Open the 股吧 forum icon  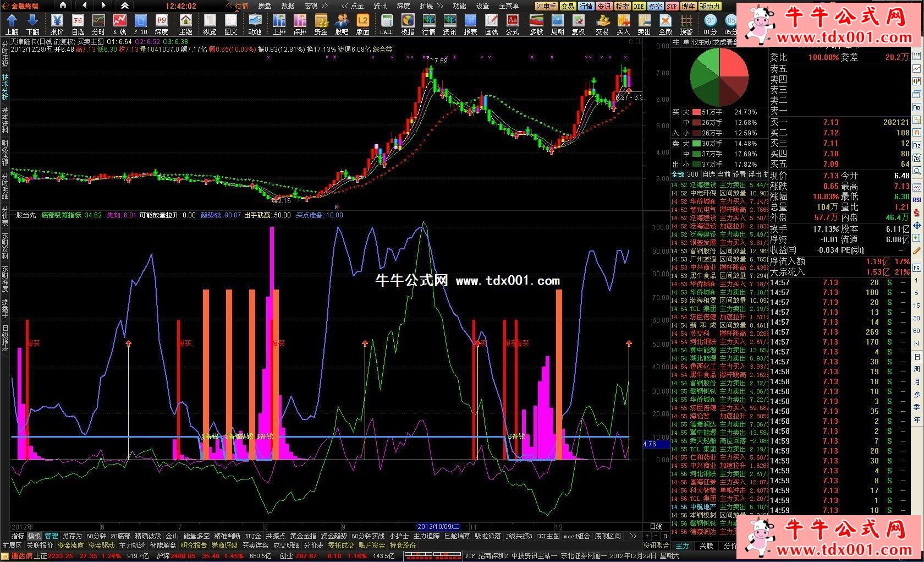(342, 25)
